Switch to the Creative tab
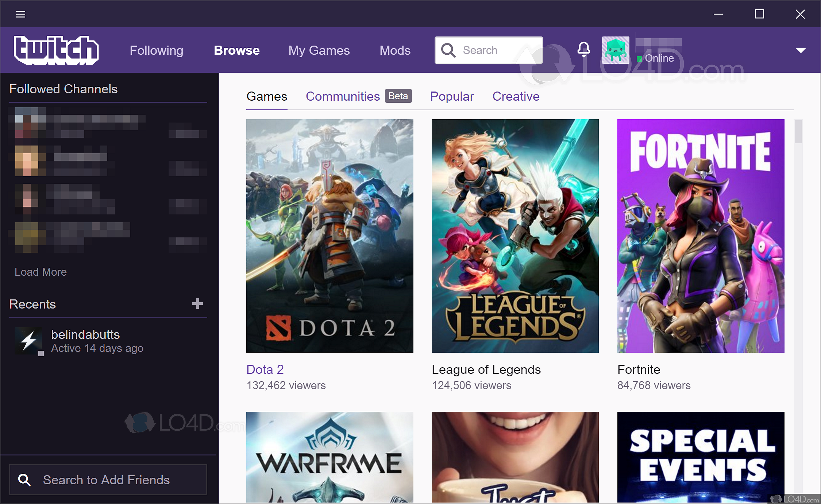Image resolution: width=821 pixels, height=504 pixels. (x=516, y=96)
